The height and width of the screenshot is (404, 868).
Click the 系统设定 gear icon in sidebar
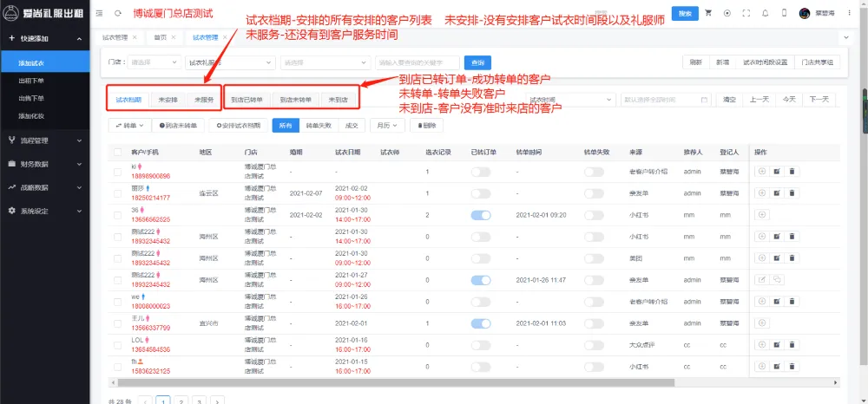tap(11, 211)
